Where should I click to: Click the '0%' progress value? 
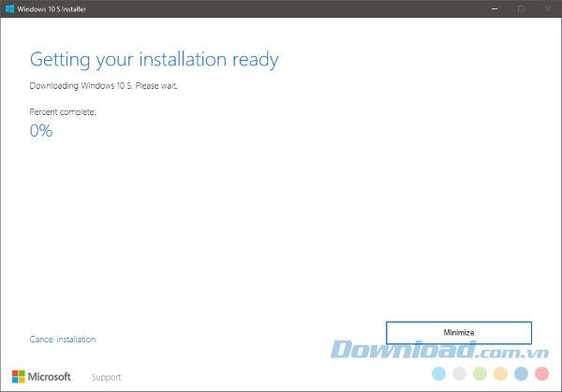pyautogui.click(x=41, y=130)
